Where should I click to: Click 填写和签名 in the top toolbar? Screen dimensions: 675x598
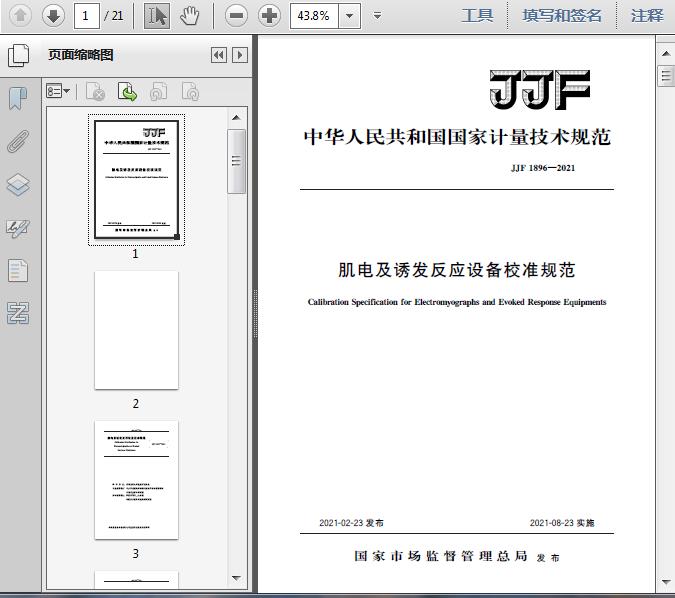[562, 15]
